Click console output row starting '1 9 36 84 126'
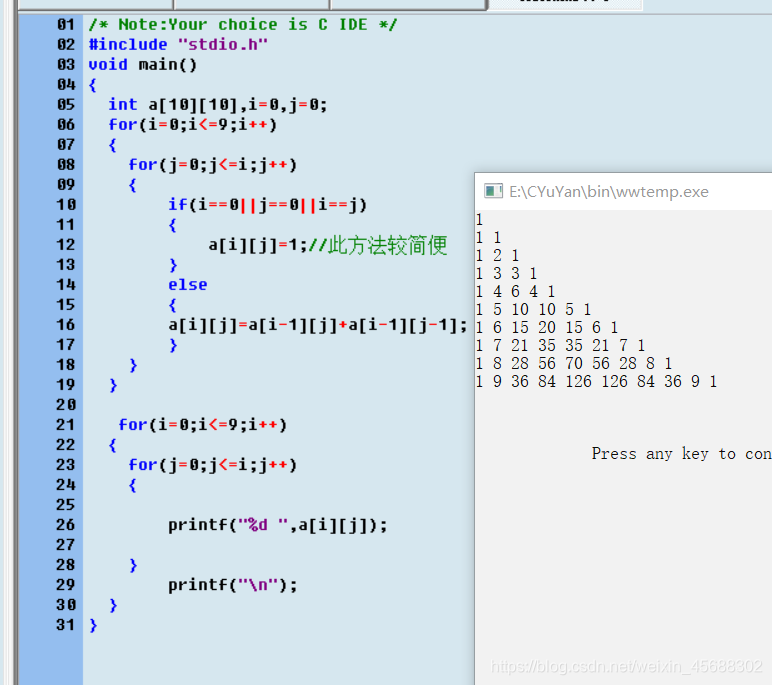 click(596, 381)
